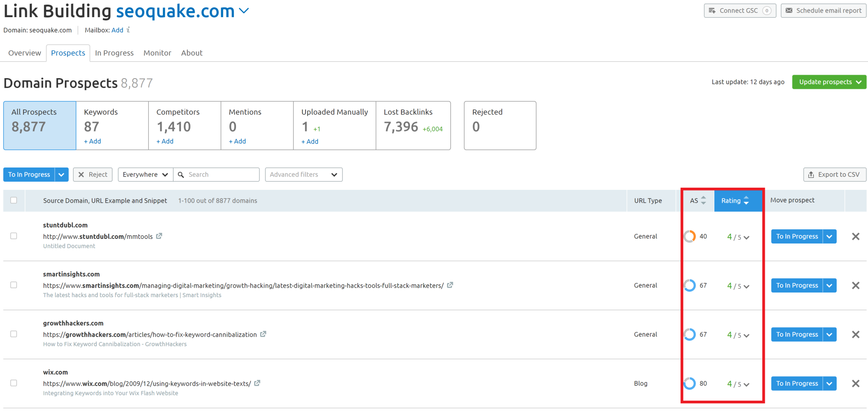Click Schedule email report button
Screen dimensions: 868x411
823,10
